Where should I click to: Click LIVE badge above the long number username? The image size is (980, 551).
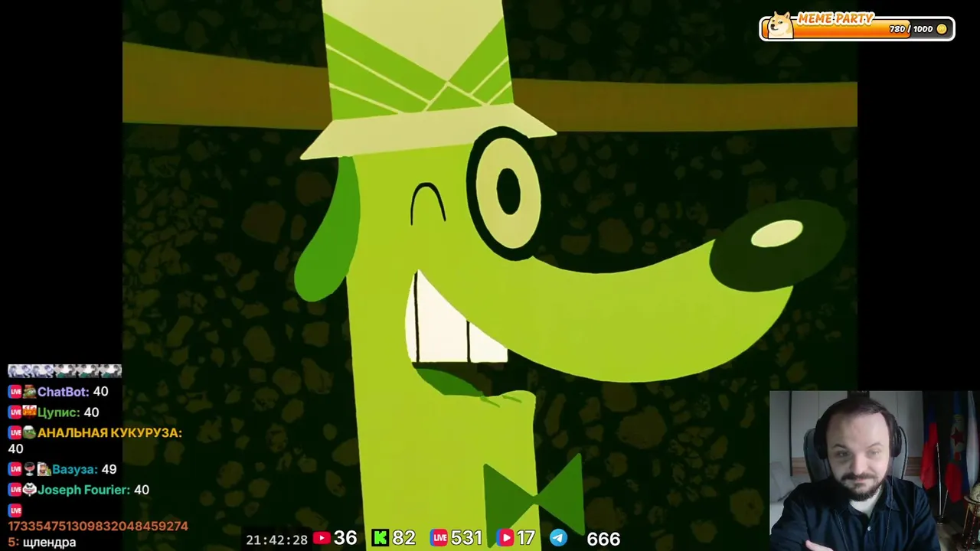(15, 510)
